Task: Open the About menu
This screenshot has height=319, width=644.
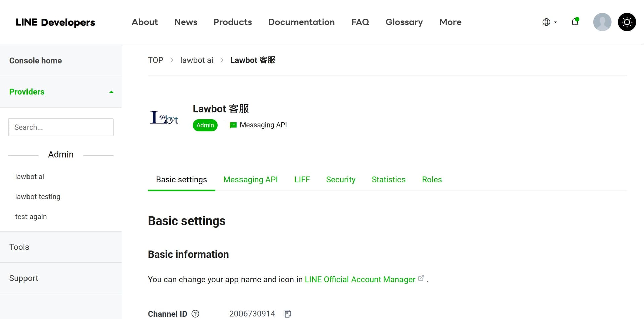Action: click(145, 22)
